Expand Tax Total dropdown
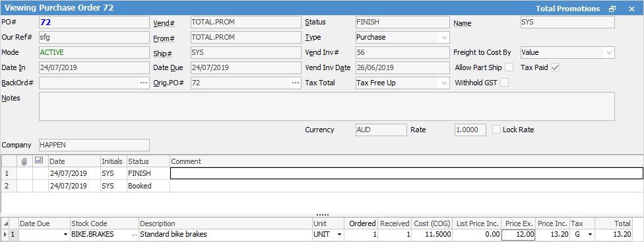Viewport: 644px width, 242px height. 444,83
